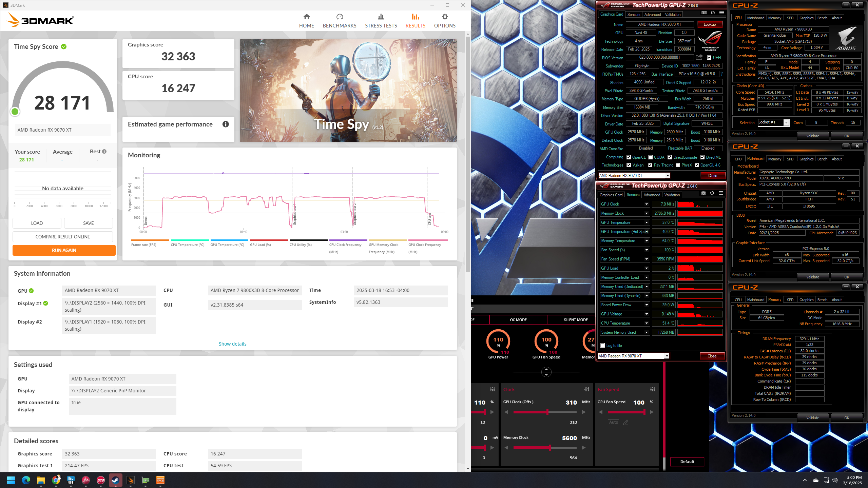
Task: Open the Fan Speed (RPM) sensor dropdown
Action: pyautogui.click(x=647, y=259)
